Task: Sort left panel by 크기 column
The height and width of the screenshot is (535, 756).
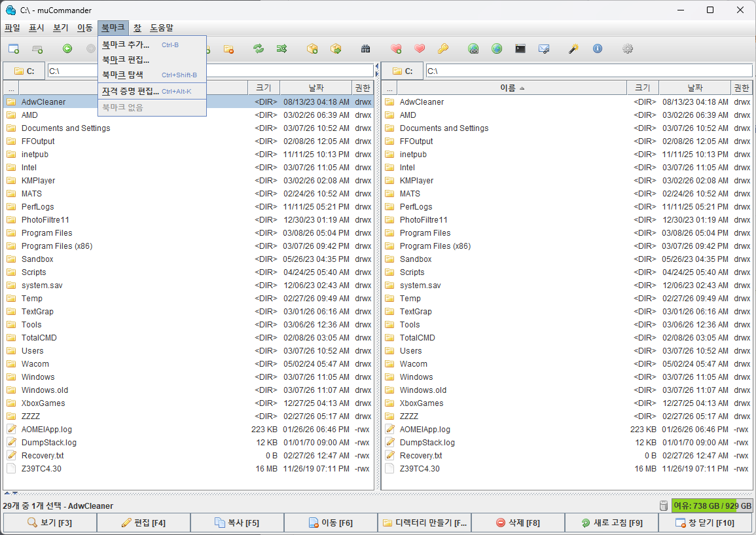Action: point(264,88)
